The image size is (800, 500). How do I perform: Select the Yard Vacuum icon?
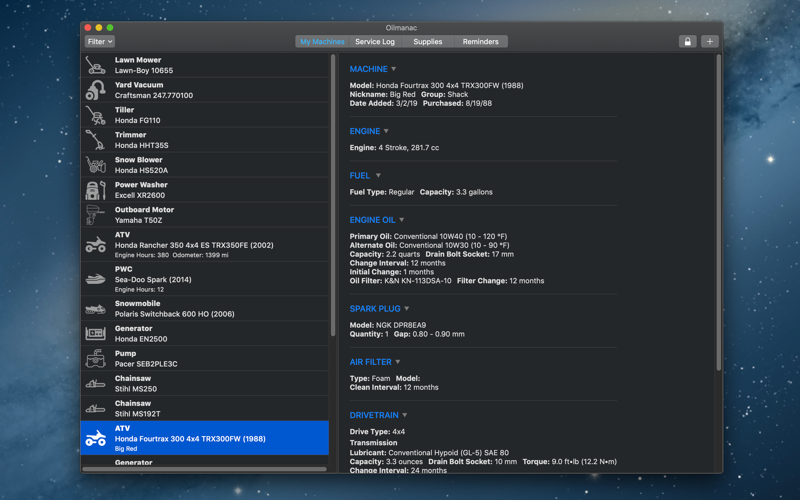[x=96, y=91]
